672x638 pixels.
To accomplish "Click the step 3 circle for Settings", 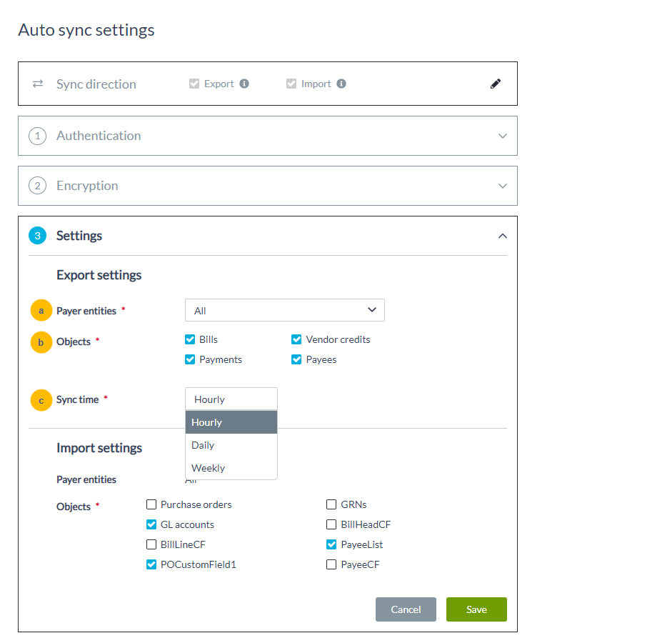I will (x=38, y=235).
